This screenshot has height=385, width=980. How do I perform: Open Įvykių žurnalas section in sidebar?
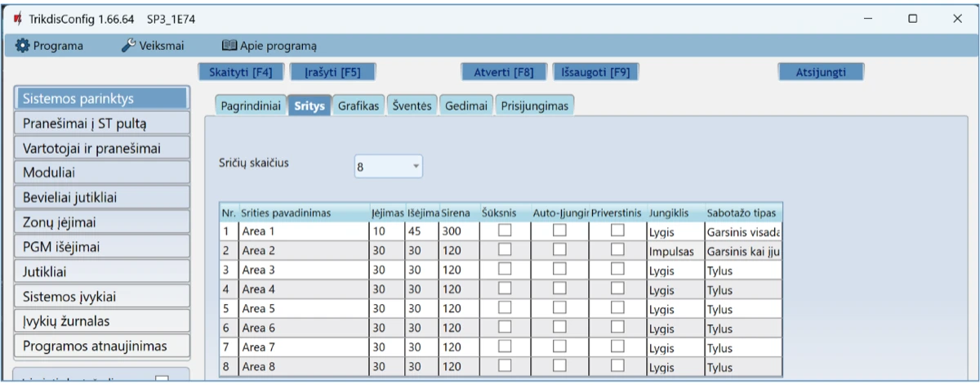tap(102, 320)
